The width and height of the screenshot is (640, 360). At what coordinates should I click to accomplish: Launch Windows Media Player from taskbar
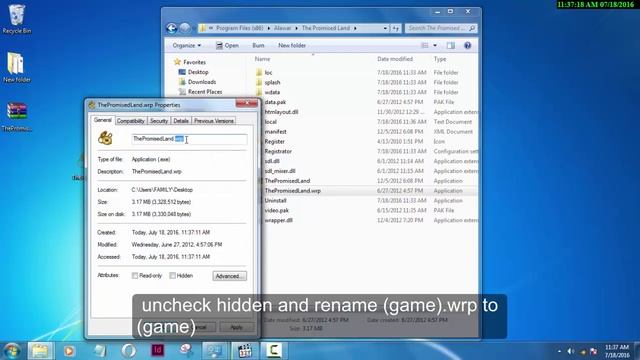pos(69,351)
